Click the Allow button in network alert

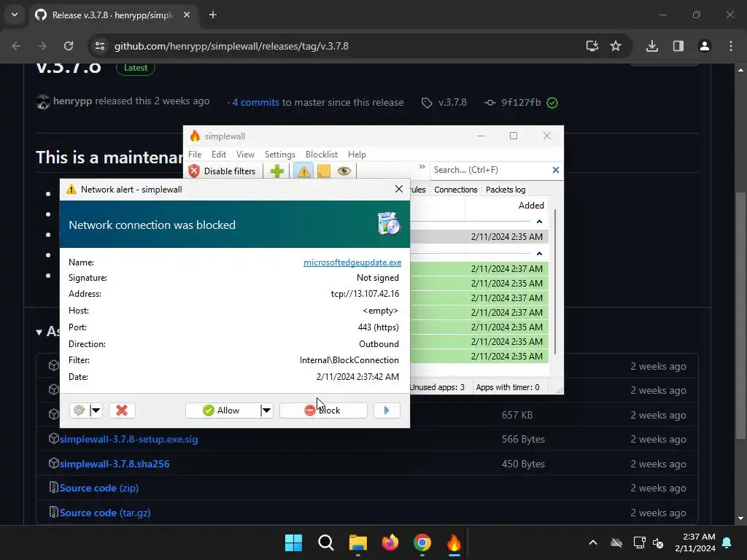pyautogui.click(x=222, y=411)
